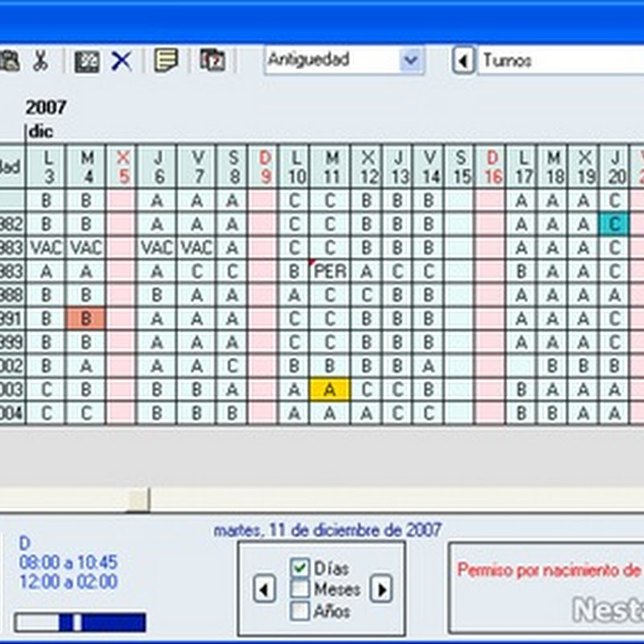Click the red D 9 column header
Screen dimensions: 644x644
tap(263, 167)
